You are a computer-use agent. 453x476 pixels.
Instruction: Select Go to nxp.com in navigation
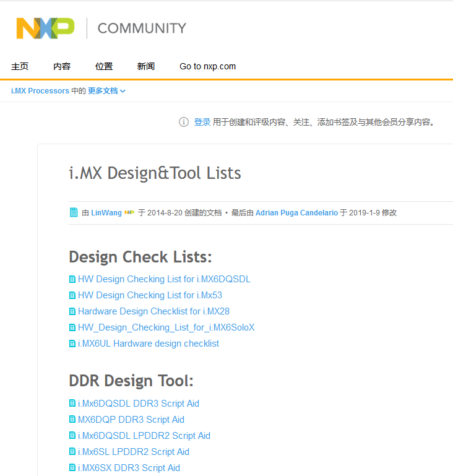click(207, 66)
